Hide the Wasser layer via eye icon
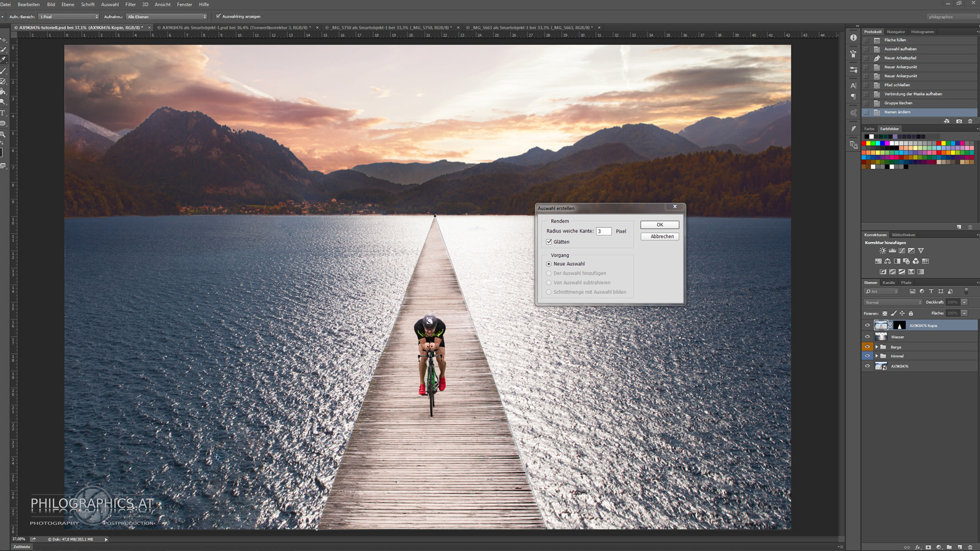Viewport: 980px width, 551px height. point(867,337)
